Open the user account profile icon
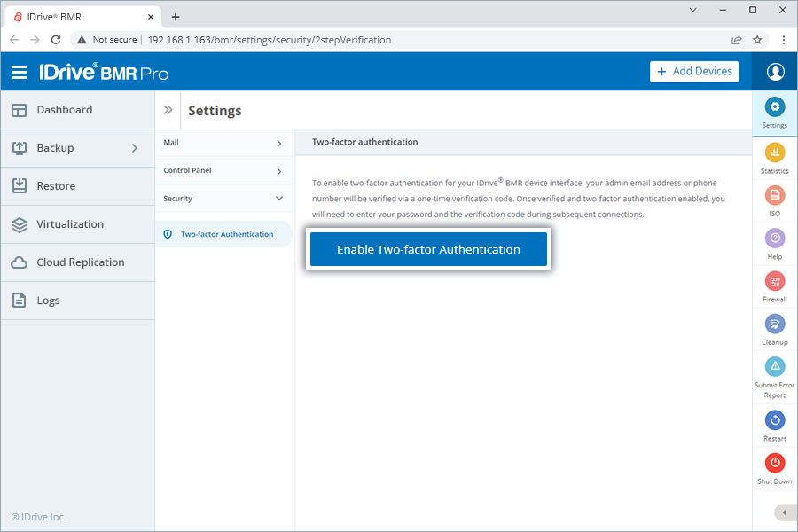The height and width of the screenshot is (532, 798). (775, 72)
